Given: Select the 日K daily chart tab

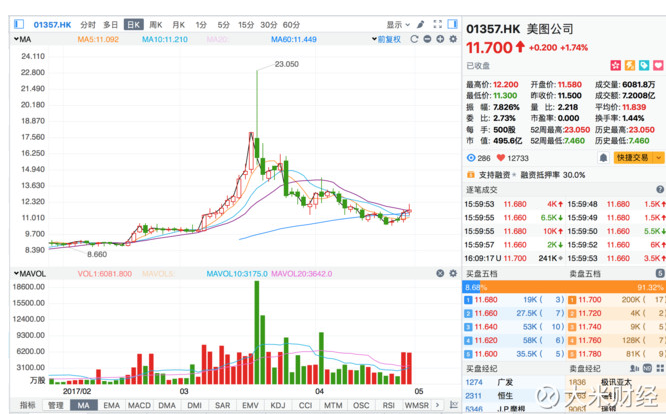Looking at the screenshot, I should coord(134,25).
